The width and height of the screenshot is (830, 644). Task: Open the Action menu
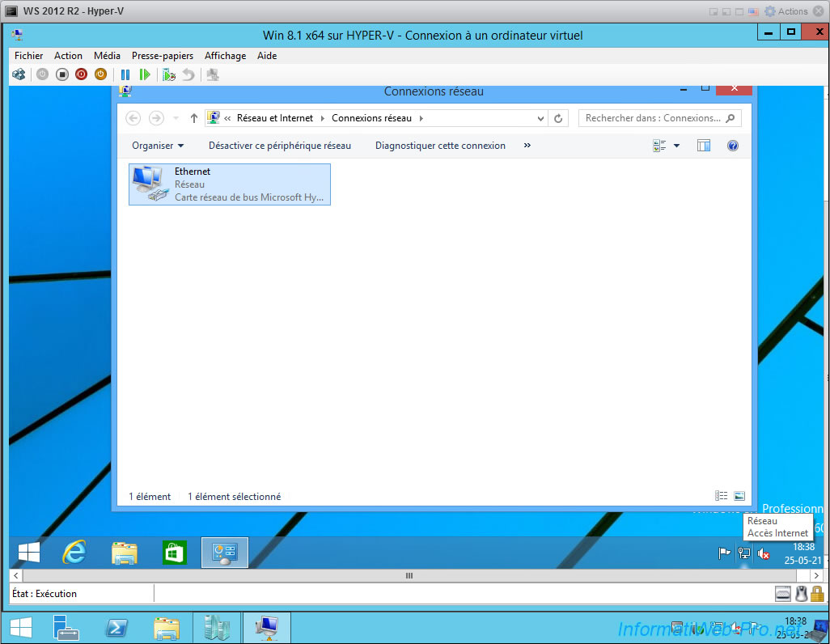click(68, 56)
